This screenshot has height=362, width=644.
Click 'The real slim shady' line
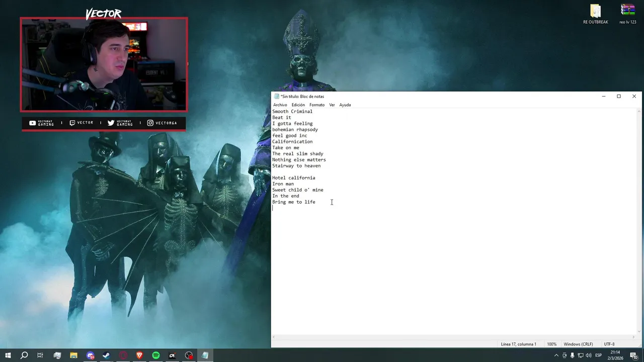tap(298, 153)
